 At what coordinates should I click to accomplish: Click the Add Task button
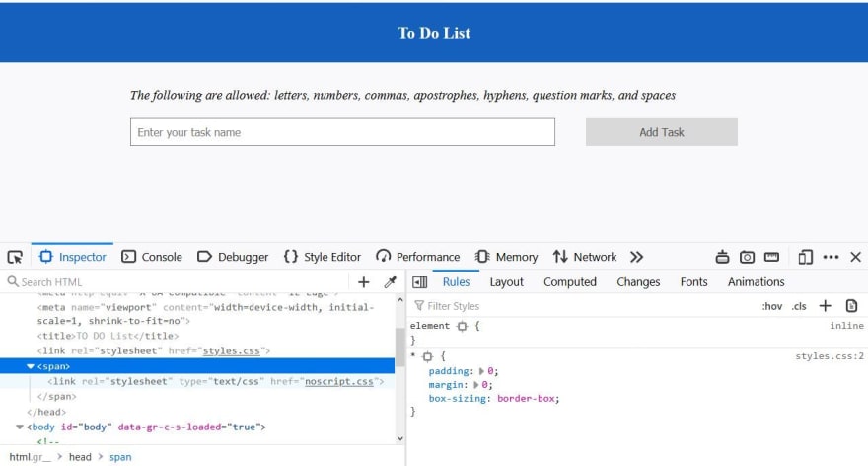662,132
